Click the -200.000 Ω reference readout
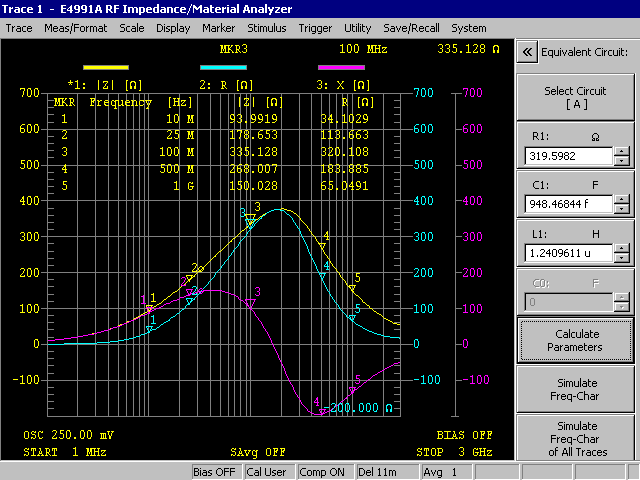This screenshot has width=640, height=480. [358, 408]
